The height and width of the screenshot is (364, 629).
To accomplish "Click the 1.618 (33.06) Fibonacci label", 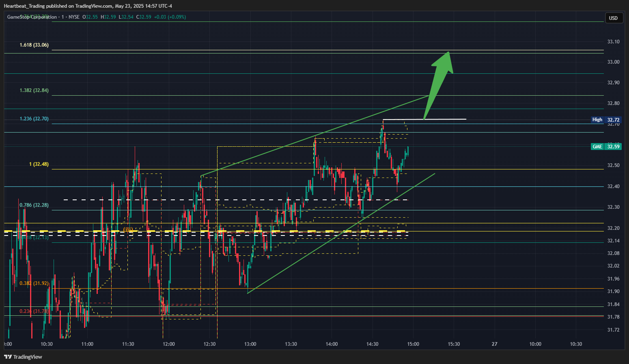I will 34,45.
